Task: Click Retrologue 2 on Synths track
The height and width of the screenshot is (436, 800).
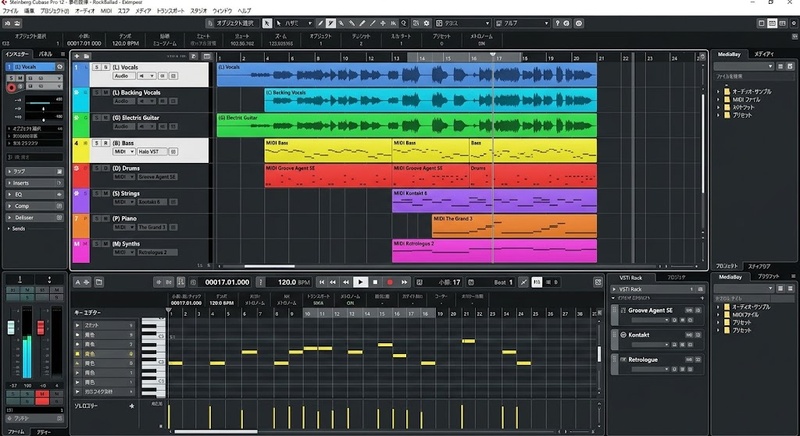Action: tap(158, 252)
